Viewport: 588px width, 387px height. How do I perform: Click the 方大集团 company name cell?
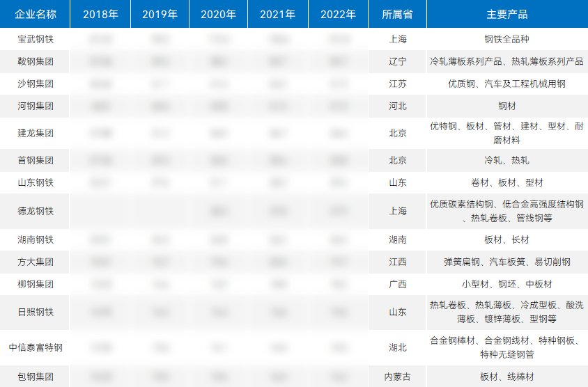click(35, 262)
